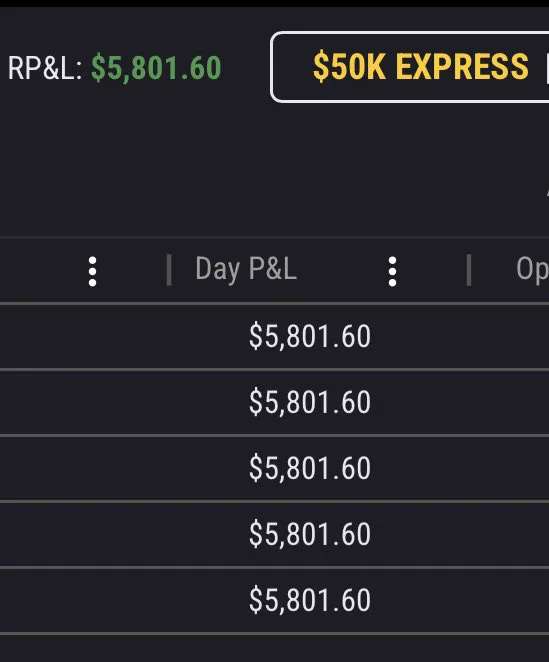Click the cut-off element right of $50K EXPRESS text
The height and width of the screenshot is (662, 549).
[x=547, y=70]
